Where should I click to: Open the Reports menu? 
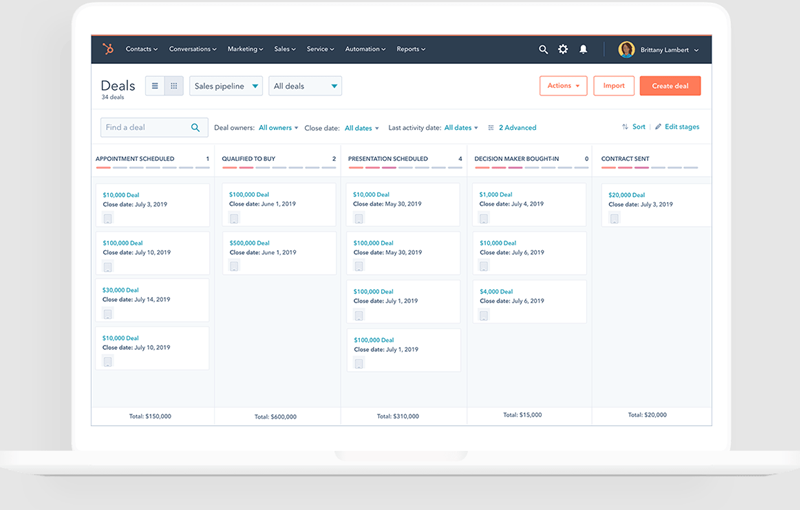point(410,49)
